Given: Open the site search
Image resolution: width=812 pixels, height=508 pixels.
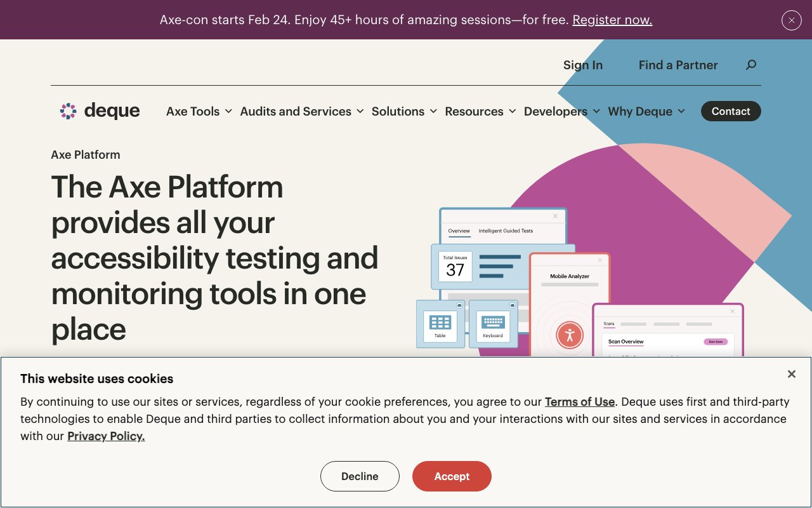Looking at the screenshot, I should (x=751, y=64).
